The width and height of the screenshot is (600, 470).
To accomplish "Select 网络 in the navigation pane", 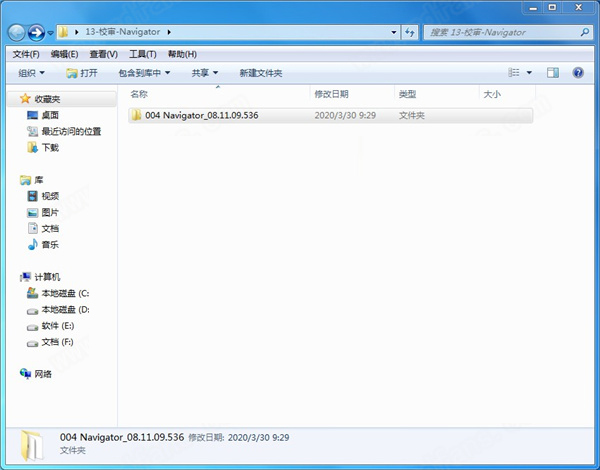I will pos(43,374).
